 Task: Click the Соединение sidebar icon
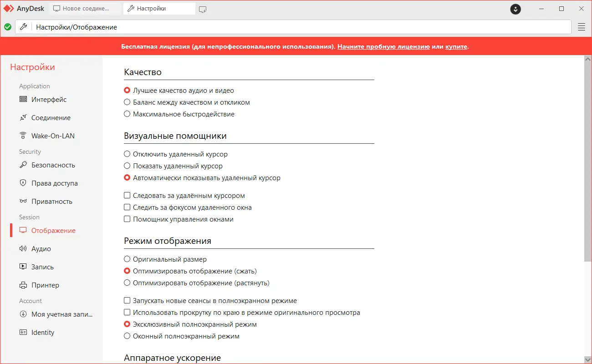23,117
